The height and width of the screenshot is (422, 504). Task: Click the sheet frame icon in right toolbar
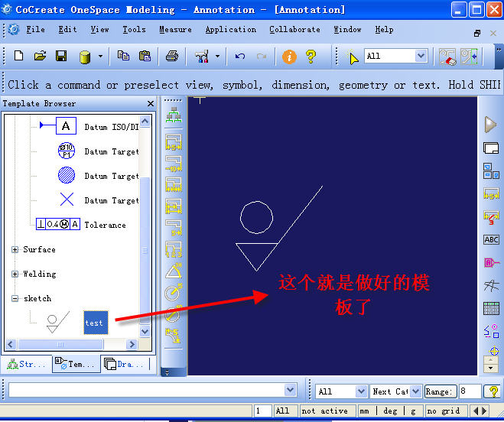click(x=491, y=148)
